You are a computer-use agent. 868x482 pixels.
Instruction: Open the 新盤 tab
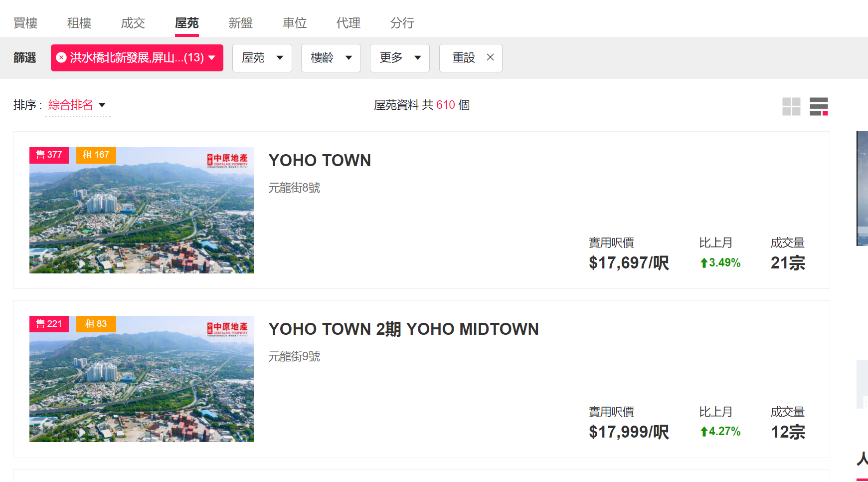coord(241,23)
